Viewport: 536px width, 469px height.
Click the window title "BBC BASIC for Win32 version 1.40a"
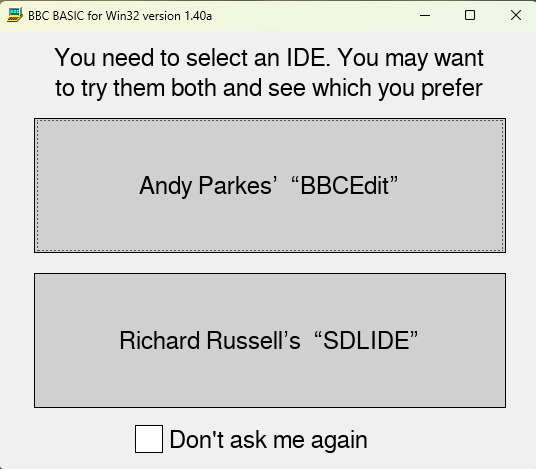pyautogui.click(x=120, y=16)
